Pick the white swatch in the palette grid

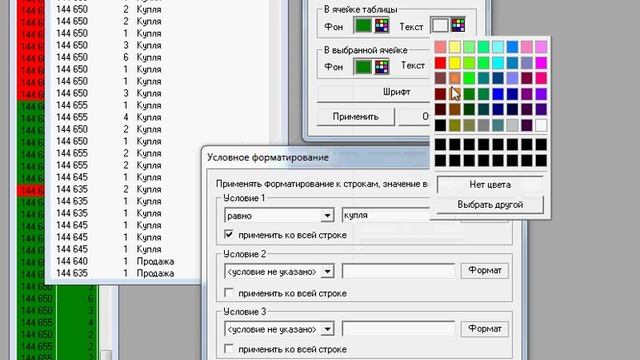coord(541,125)
